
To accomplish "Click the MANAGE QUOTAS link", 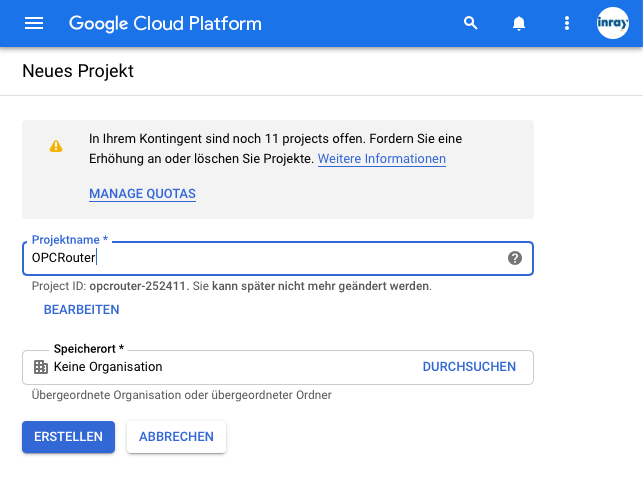I will click(142, 194).
